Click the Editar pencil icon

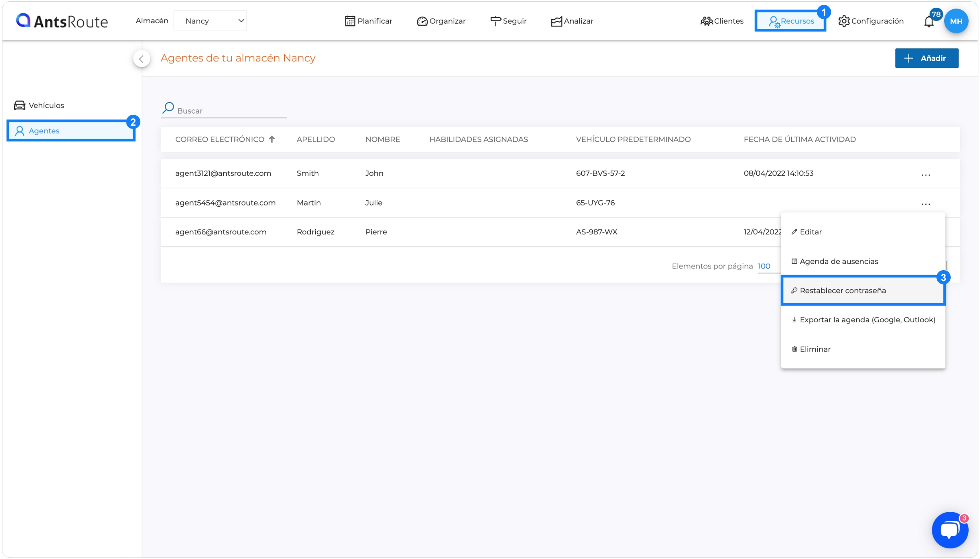(794, 231)
